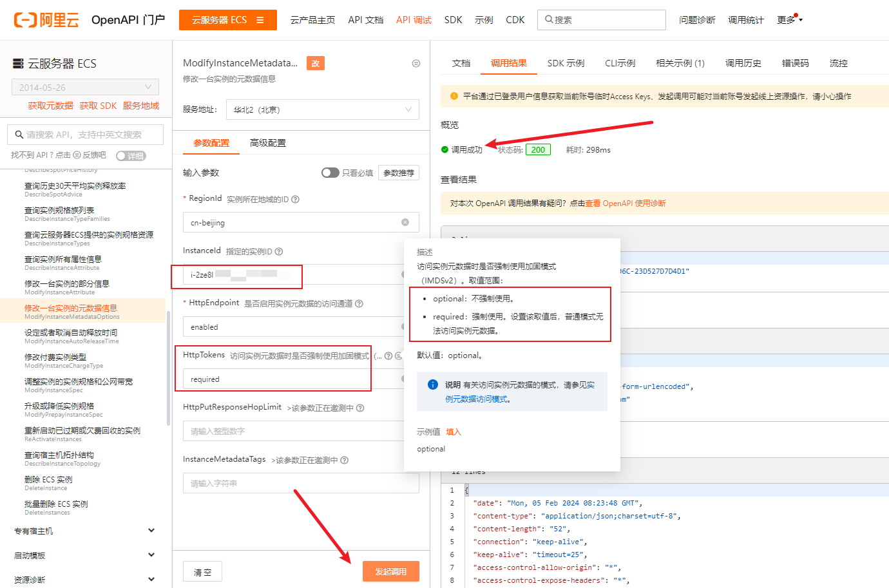This screenshot has width=889, height=588.
Task: Click the help icon next to RegionId
Action: (296, 199)
